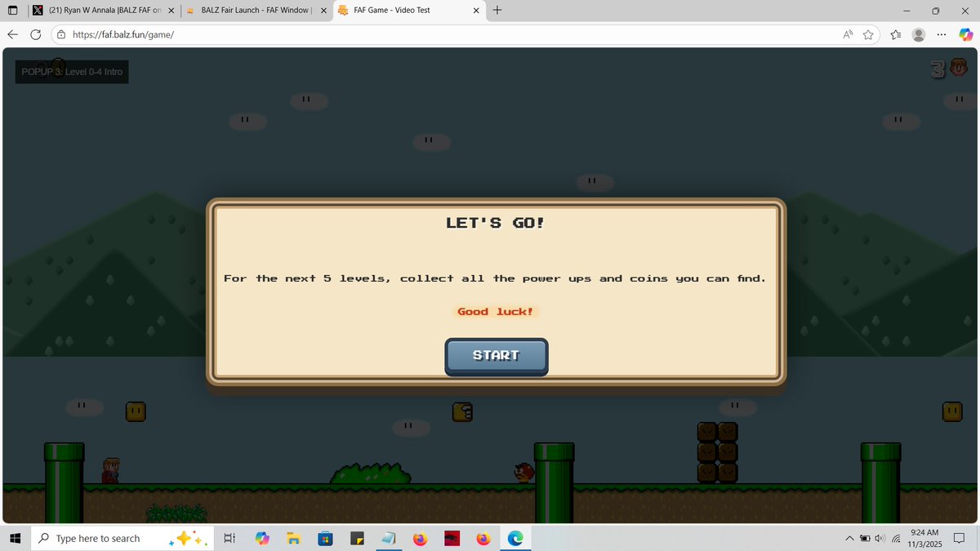The width and height of the screenshot is (980, 551).
Task: Click the Good luck! text
Action: [495, 312]
